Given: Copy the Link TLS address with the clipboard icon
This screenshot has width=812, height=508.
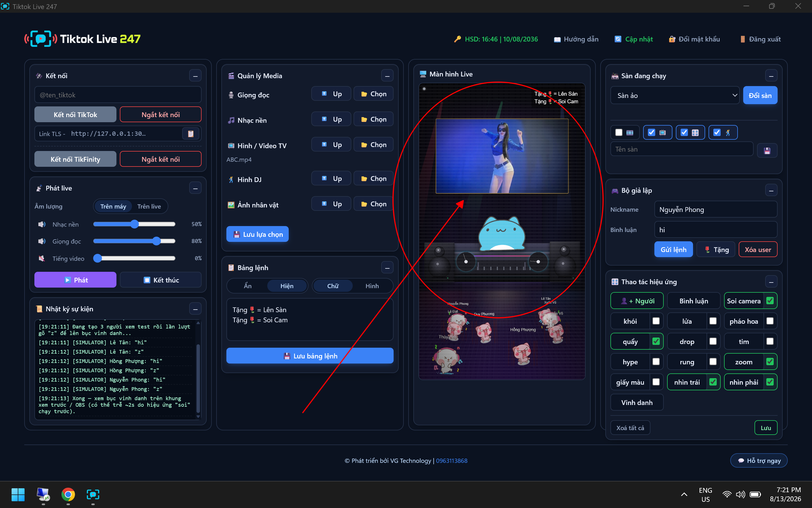Looking at the screenshot, I should point(191,134).
